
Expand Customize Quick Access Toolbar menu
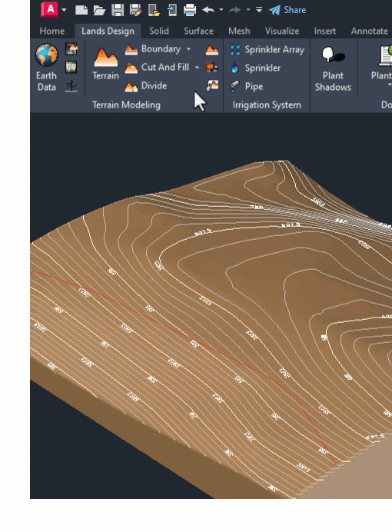click(x=259, y=10)
